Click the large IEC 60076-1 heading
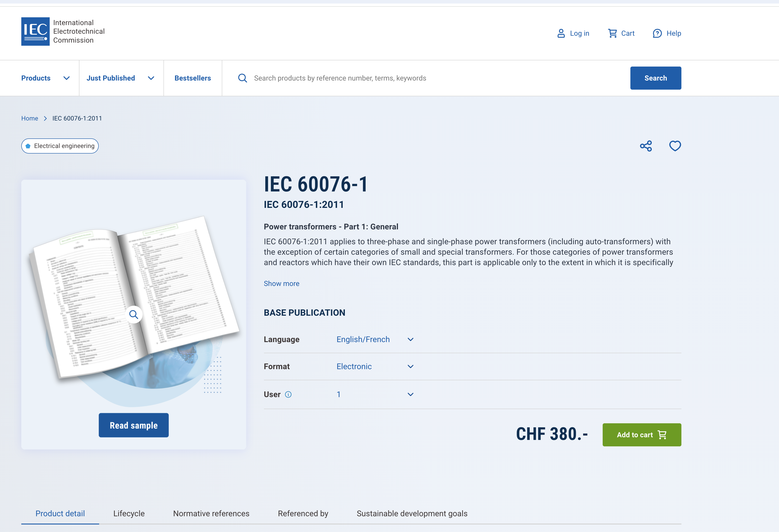The height and width of the screenshot is (532, 779). (x=316, y=184)
